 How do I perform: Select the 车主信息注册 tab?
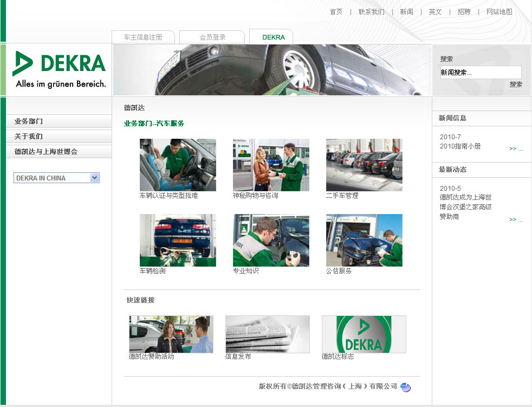143,37
